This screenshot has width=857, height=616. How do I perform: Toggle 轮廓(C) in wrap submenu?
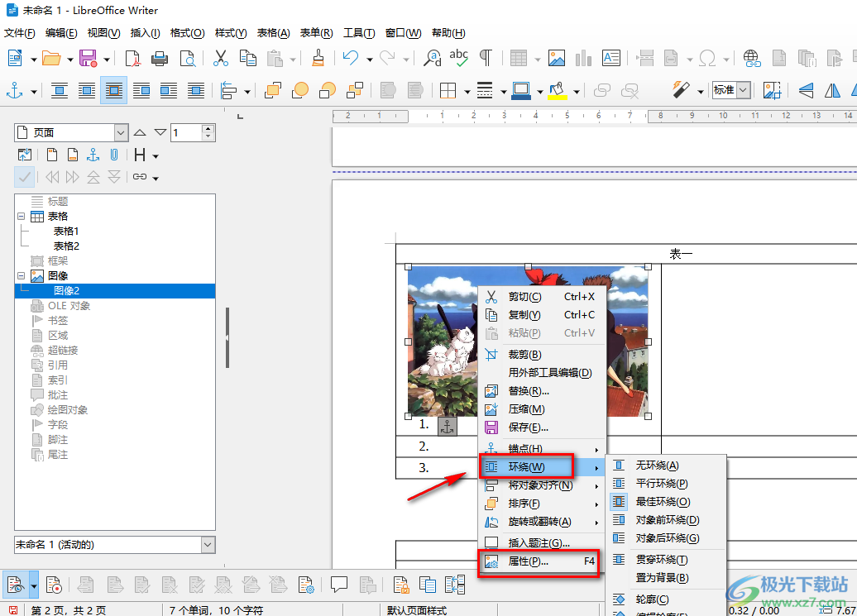pos(667,599)
